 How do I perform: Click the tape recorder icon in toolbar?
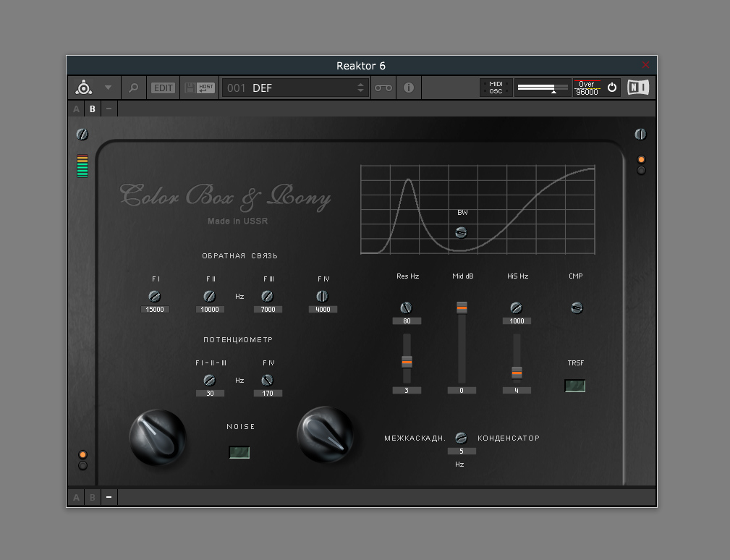click(383, 88)
